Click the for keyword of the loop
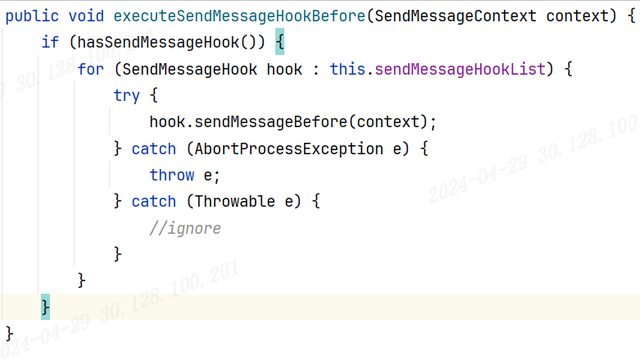The image size is (640, 361). point(91,69)
